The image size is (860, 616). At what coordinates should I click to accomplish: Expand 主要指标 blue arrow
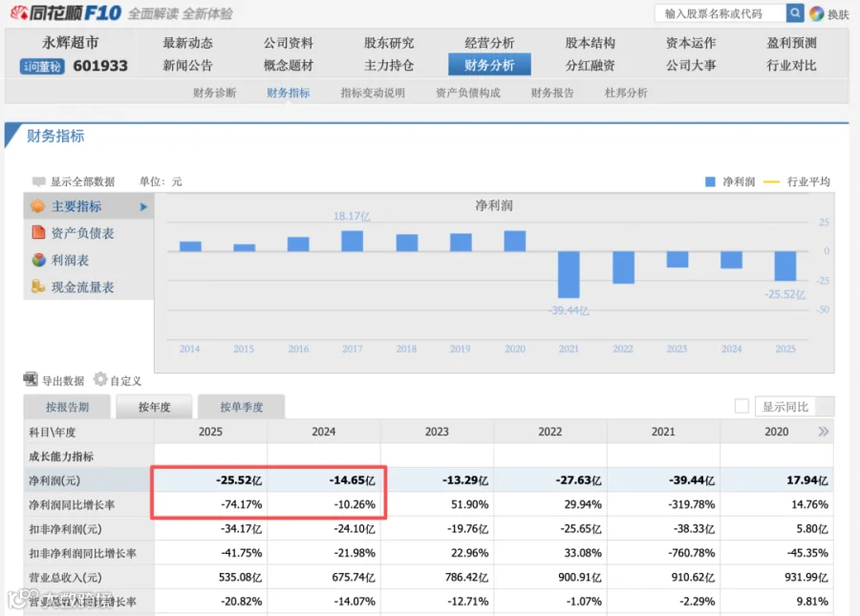[143, 206]
